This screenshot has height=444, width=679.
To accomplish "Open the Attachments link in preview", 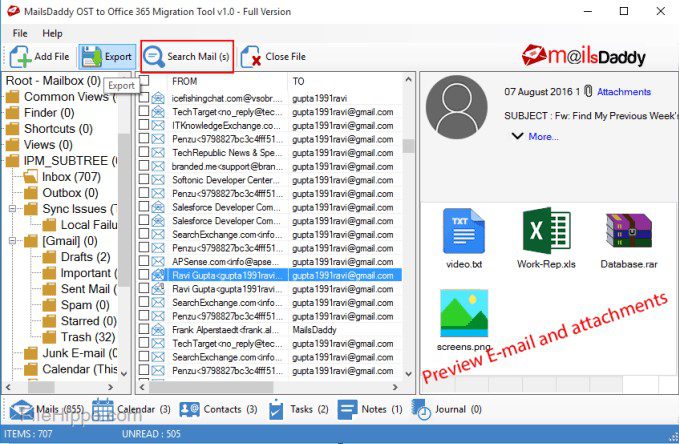I will [624, 92].
